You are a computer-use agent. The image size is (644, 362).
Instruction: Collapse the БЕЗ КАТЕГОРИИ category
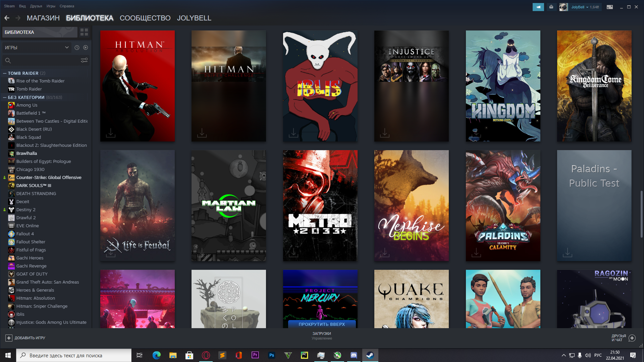pyautogui.click(x=5, y=98)
